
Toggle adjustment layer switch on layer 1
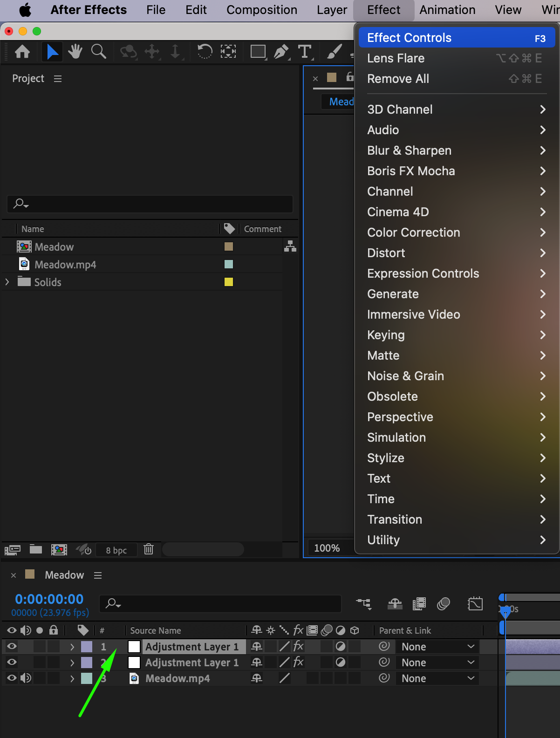(341, 646)
